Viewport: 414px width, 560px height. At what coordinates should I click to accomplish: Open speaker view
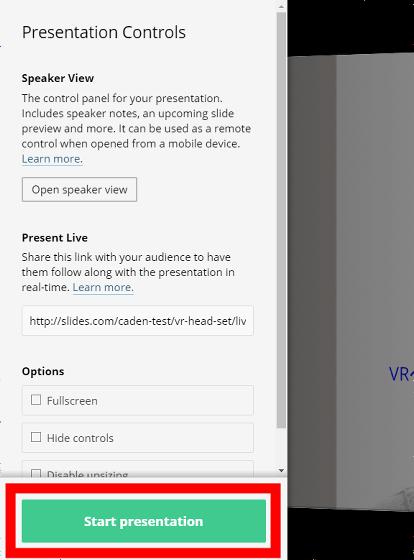[79, 189]
